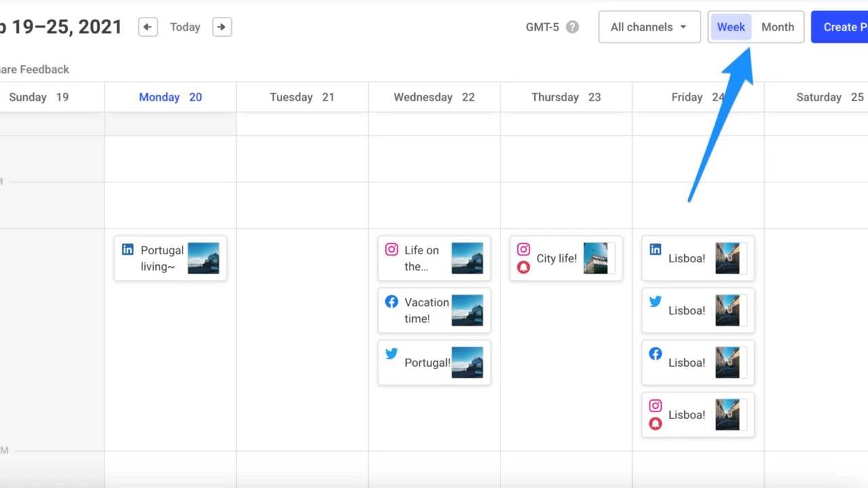
Task: Open the Vacation time! post thumbnail
Action: click(x=467, y=310)
